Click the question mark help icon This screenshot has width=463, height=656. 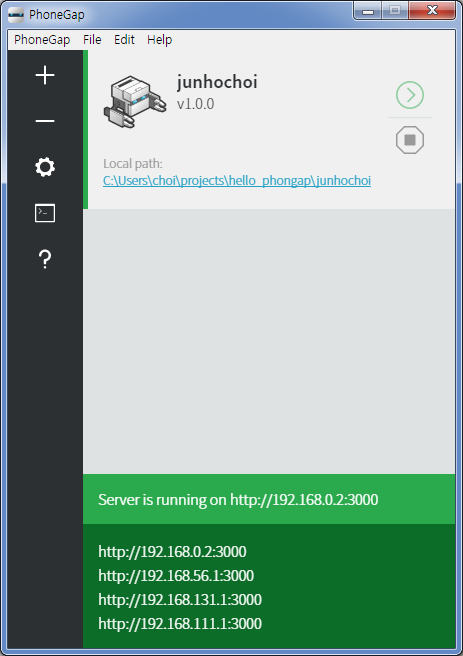pos(45,259)
